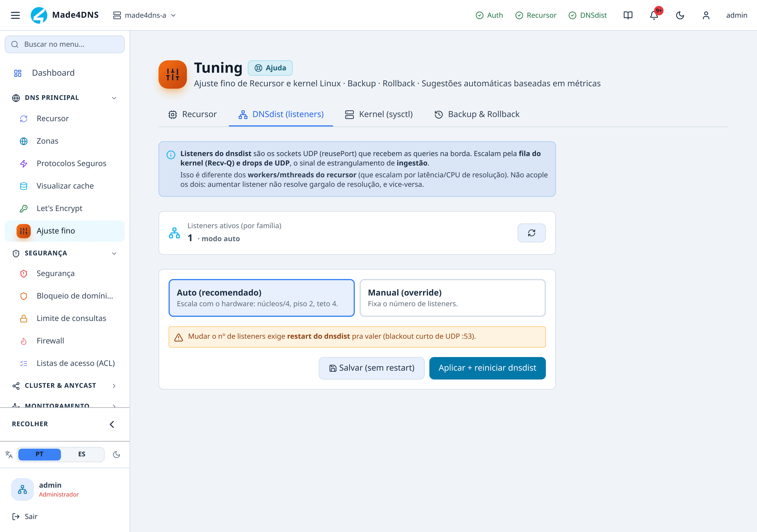Switch to Backup & Rollback tab

pyautogui.click(x=477, y=114)
